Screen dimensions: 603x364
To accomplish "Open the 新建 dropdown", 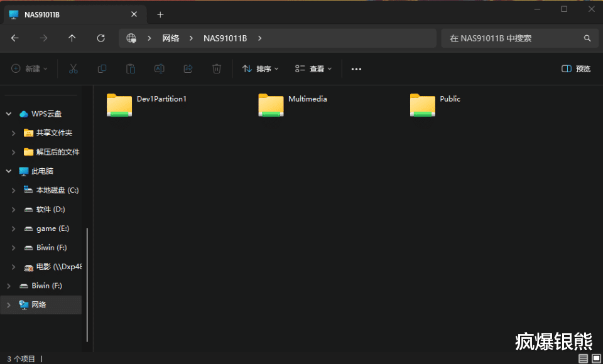I will (x=30, y=69).
